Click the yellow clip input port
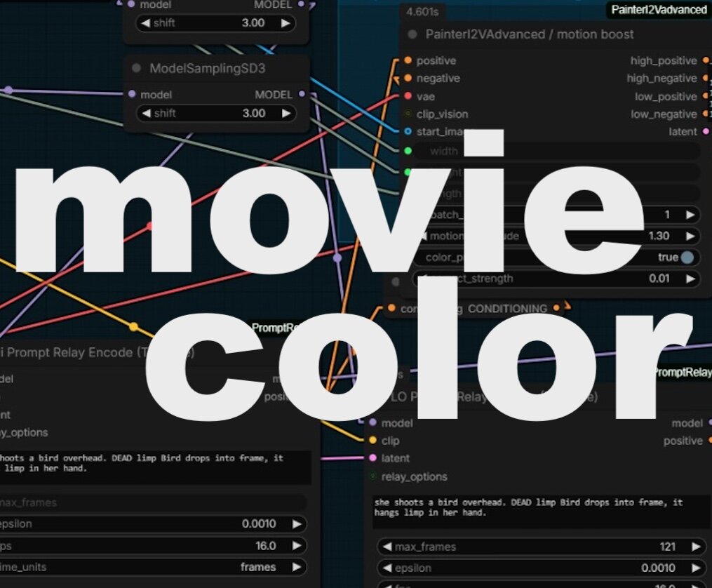 [372, 440]
